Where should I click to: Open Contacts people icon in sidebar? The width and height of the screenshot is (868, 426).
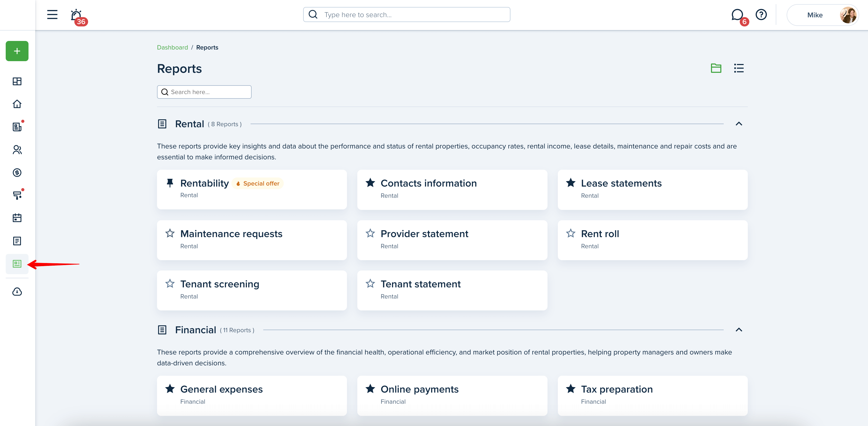[17, 150]
